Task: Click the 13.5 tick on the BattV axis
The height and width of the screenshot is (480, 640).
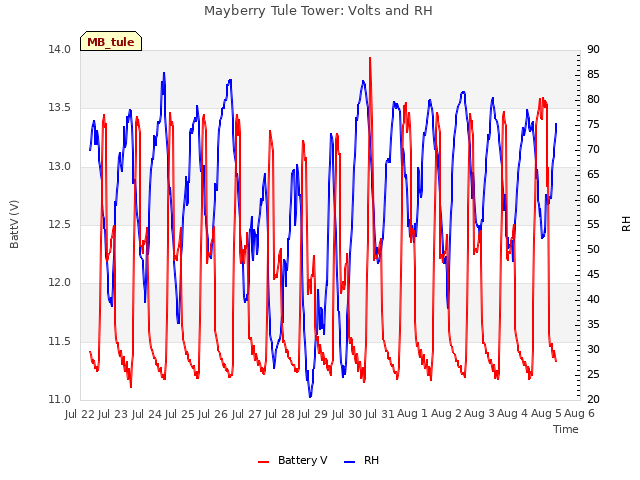Action: point(59,108)
